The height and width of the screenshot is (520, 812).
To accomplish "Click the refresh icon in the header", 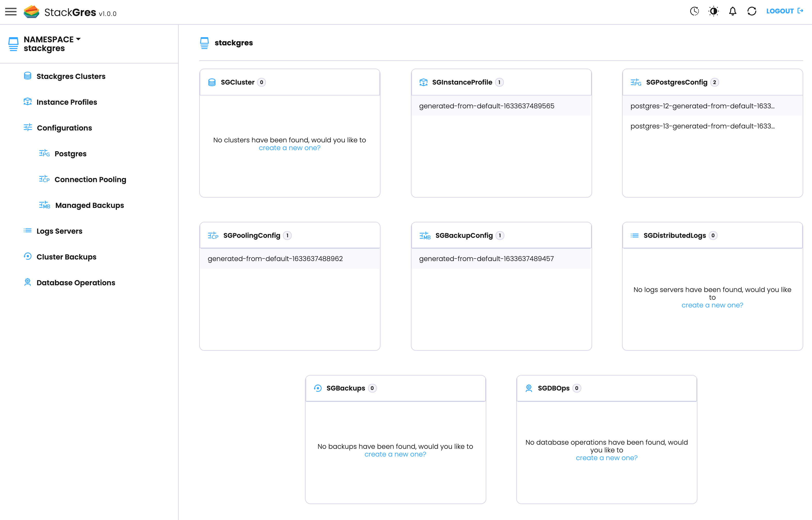I will (752, 11).
